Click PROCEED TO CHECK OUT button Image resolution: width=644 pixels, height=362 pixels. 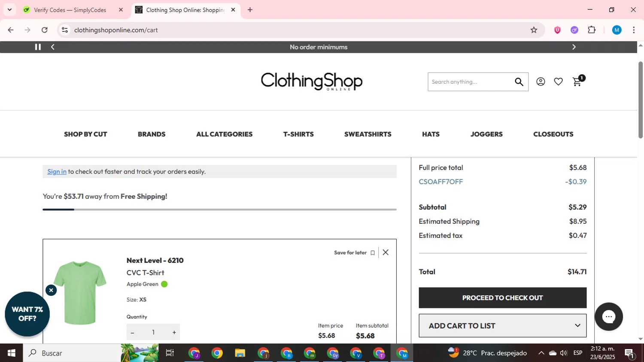pyautogui.click(x=502, y=298)
